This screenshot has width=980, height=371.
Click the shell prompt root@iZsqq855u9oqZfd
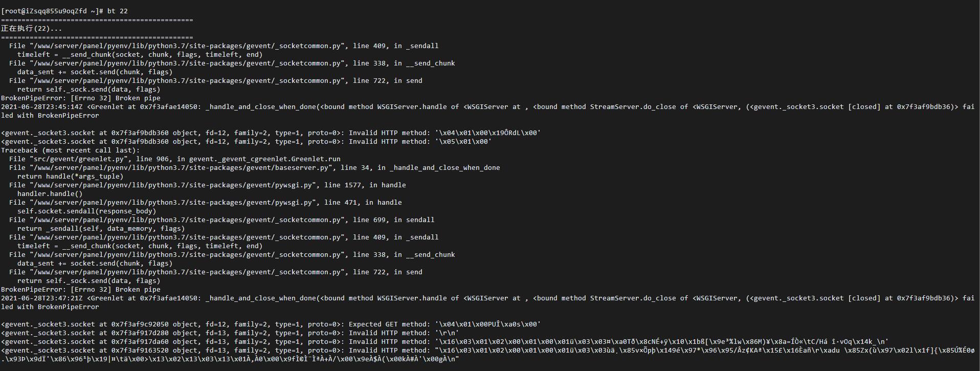(x=46, y=11)
